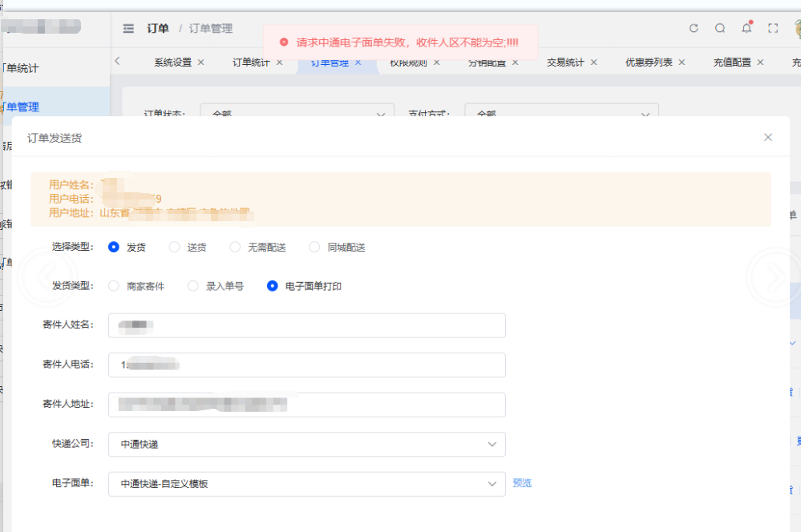The image size is (801, 532).
Task: Select the 同城配送 delivery type
Action: pos(314,248)
